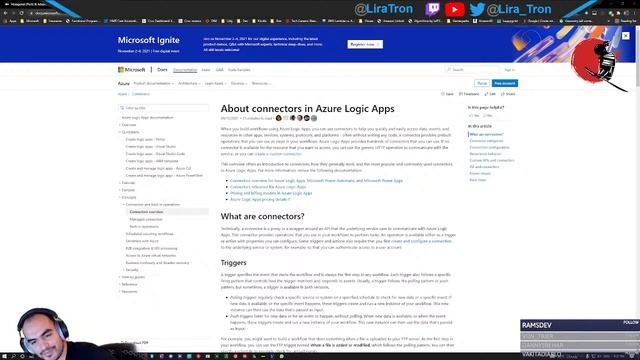Open Create logic apps - Portal
The image size is (640, 360).
pos(145,140)
